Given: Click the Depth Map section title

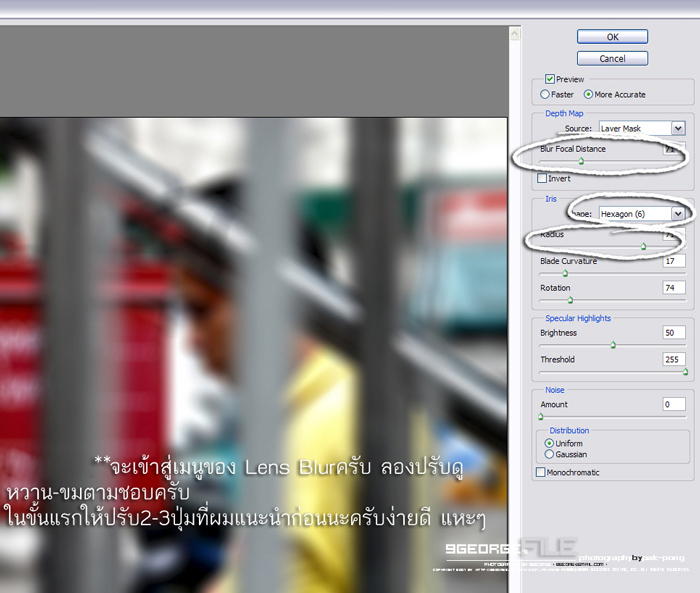Looking at the screenshot, I should point(564,113).
